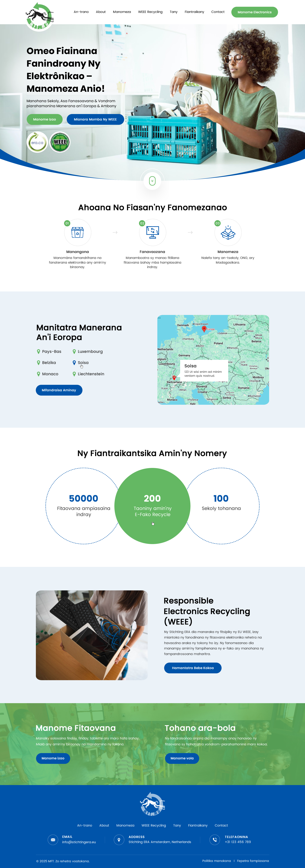Select Soisa in the locations list
The width and height of the screenshot is (305, 868).
tap(80, 363)
